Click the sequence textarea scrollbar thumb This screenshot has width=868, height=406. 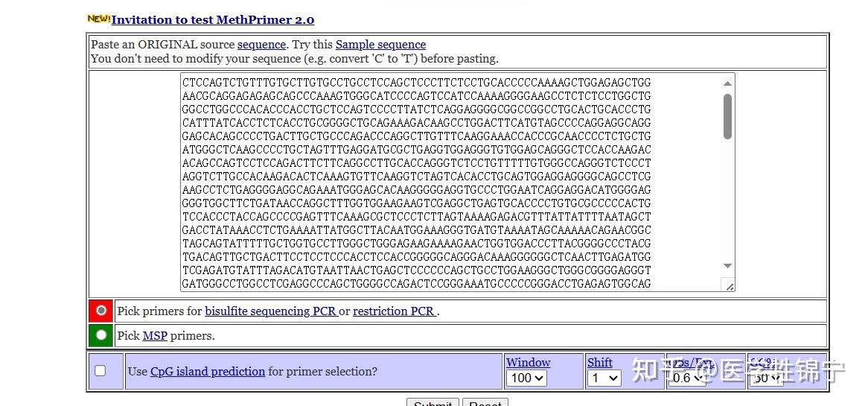coord(727,115)
